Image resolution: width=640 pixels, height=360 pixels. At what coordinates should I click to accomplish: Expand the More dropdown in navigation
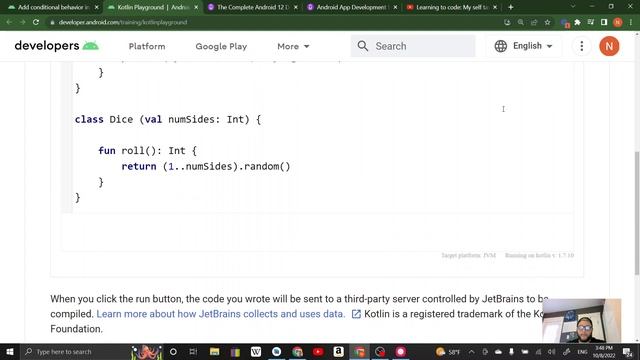pos(293,46)
